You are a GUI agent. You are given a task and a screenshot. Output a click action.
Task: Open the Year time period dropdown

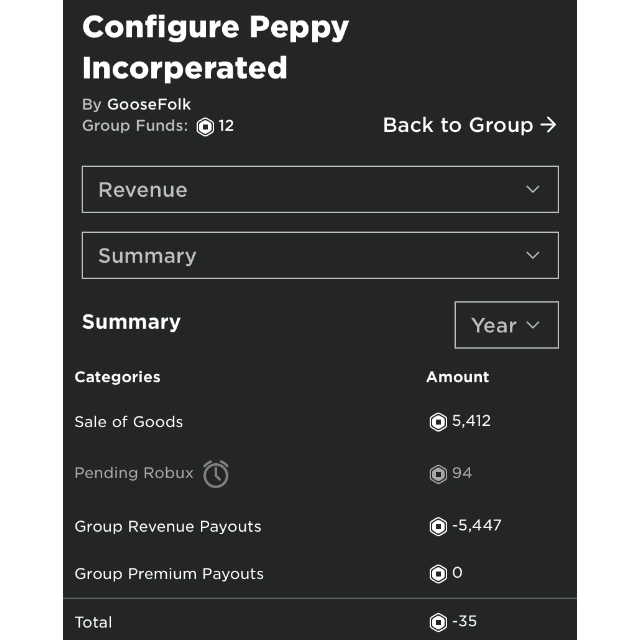(x=507, y=325)
